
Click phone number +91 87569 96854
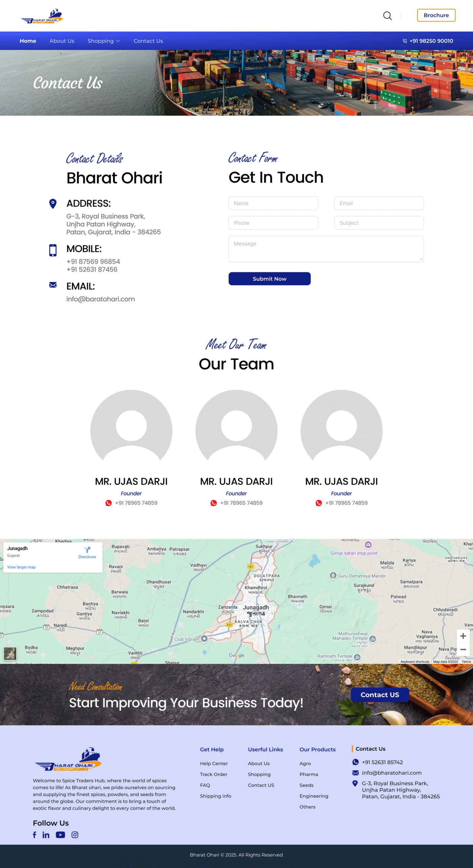93,261
